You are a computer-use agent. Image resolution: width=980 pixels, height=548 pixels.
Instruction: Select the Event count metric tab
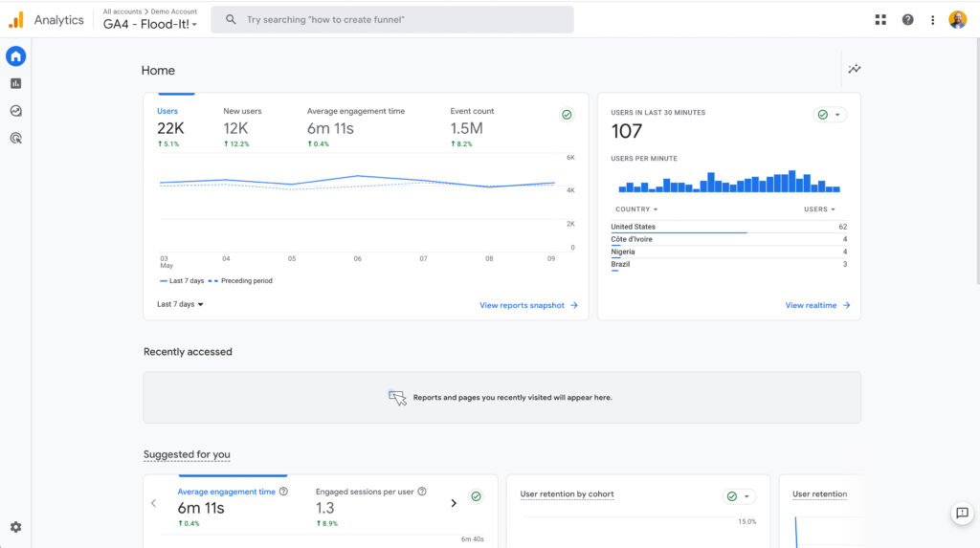pos(472,122)
